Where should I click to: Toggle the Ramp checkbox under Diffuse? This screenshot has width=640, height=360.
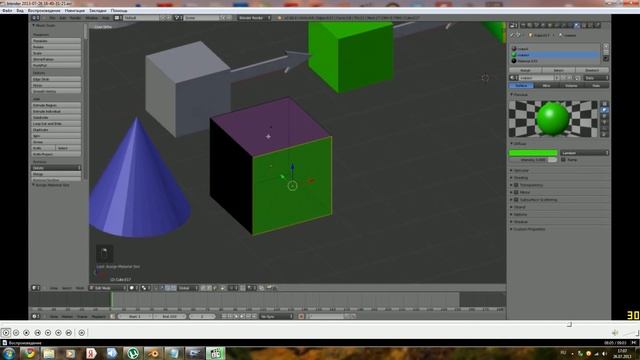pyautogui.click(x=563, y=160)
